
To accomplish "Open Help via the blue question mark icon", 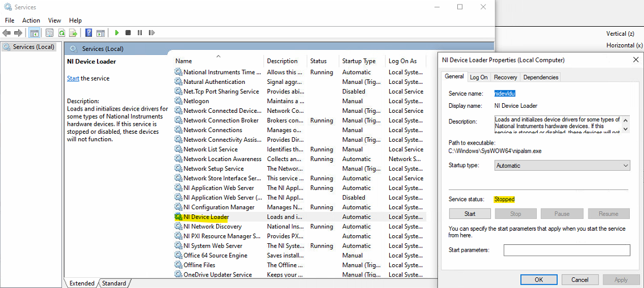I will (89, 33).
